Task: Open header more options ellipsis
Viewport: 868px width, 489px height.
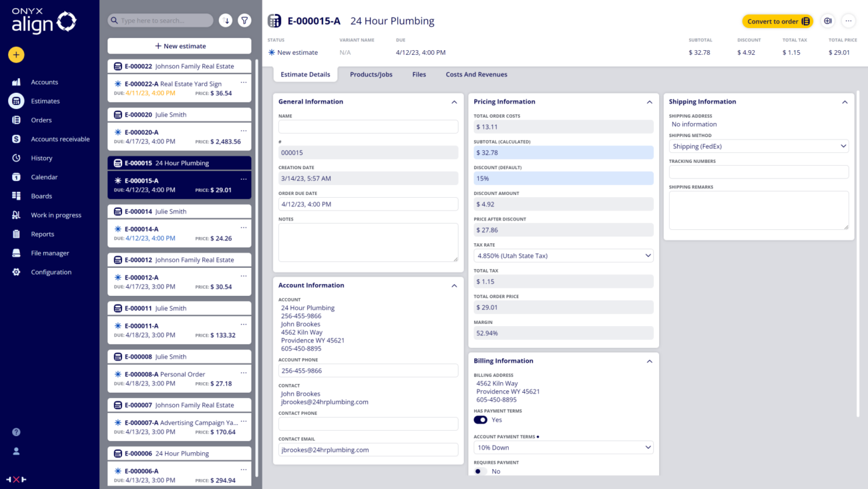Action: [x=849, y=21]
